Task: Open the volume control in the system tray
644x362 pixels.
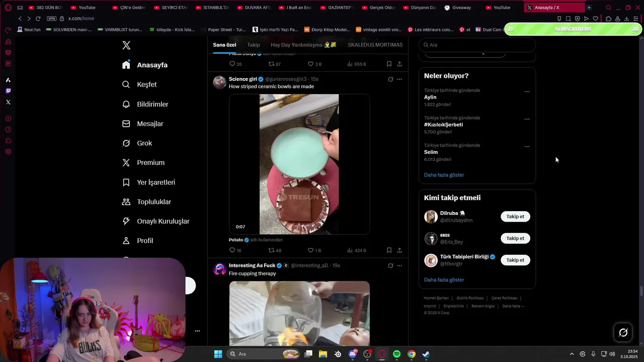Action: coord(612,354)
